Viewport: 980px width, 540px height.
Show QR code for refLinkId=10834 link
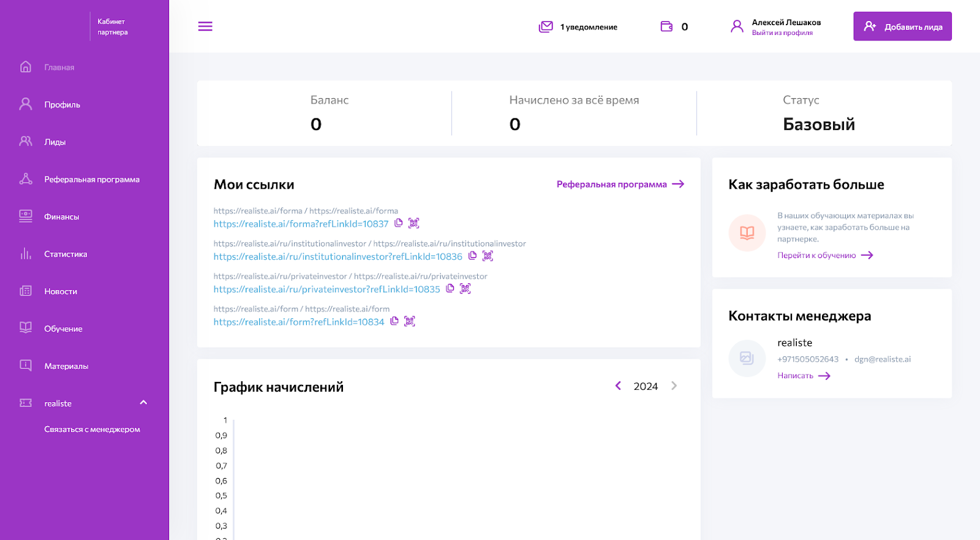(x=410, y=321)
